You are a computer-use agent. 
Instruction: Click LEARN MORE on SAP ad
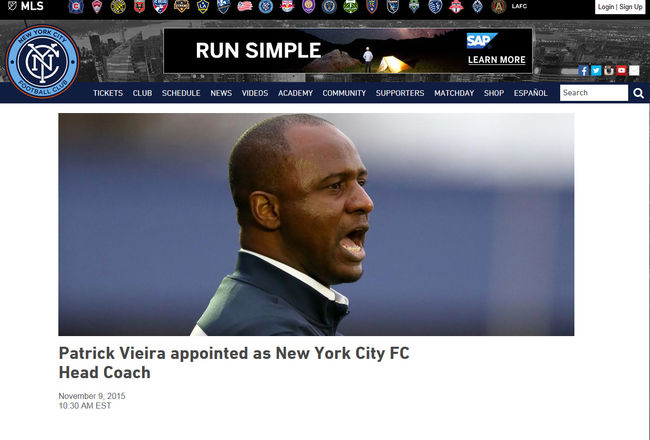[497, 60]
